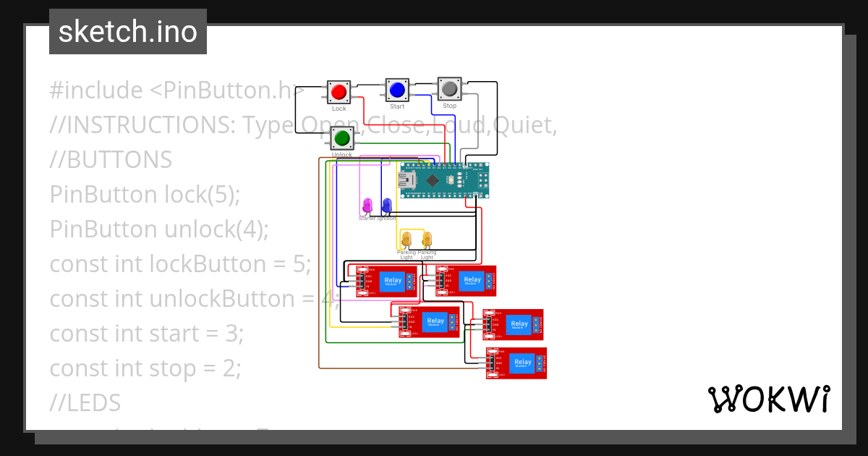Select the sketch.ino tab

coord(127,31)
